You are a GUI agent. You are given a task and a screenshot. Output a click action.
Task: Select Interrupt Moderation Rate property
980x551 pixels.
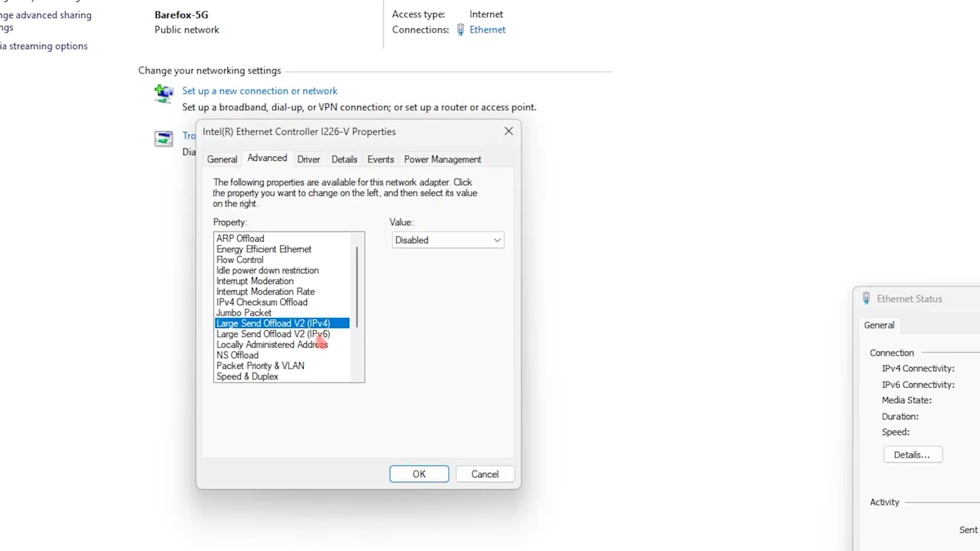[282, 291]
